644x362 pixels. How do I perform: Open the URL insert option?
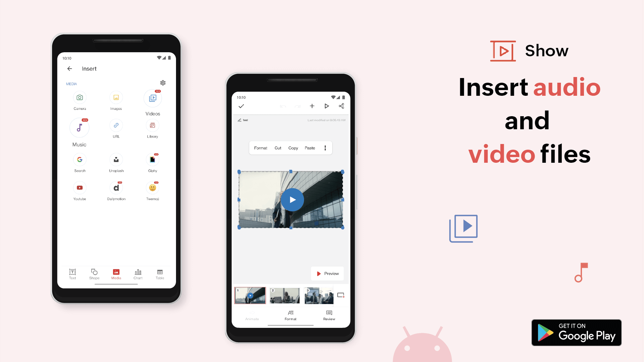tap(116, 125)
